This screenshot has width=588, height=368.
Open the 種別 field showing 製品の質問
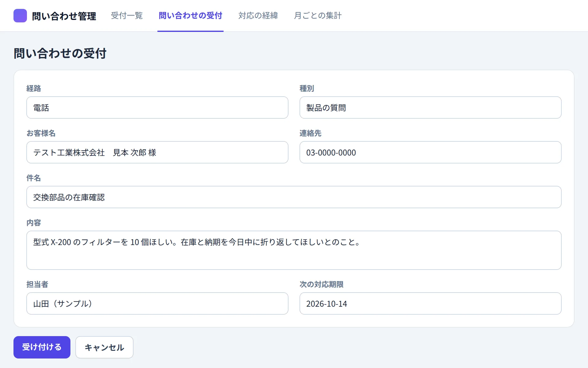pyautogui.click(x=430, y=108)
